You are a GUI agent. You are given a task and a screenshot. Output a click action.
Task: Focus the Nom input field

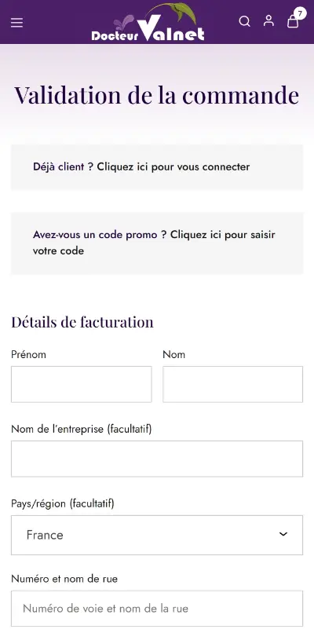click(232, 384)
